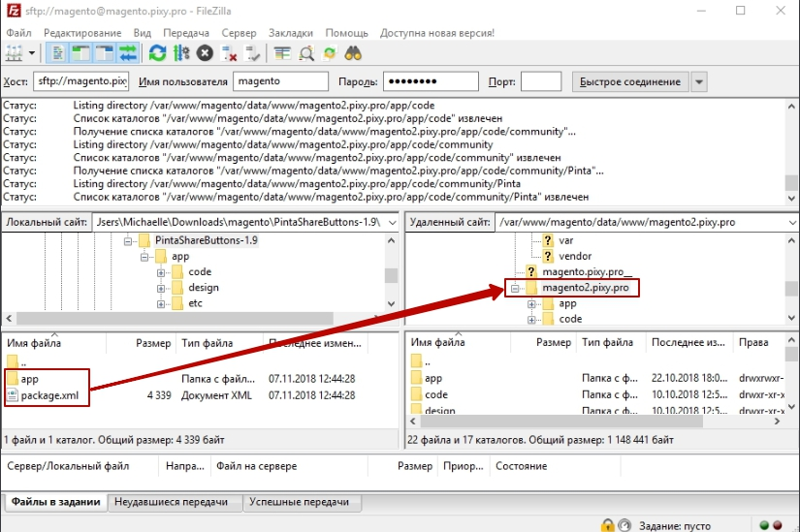Screen dimensions: 800x532
Task: Click the lock encryption status icon
Action: coord(607,525)
